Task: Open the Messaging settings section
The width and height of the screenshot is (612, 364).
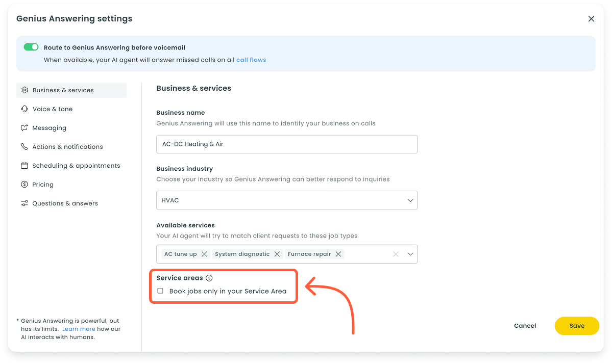Action: pos(49,128)
